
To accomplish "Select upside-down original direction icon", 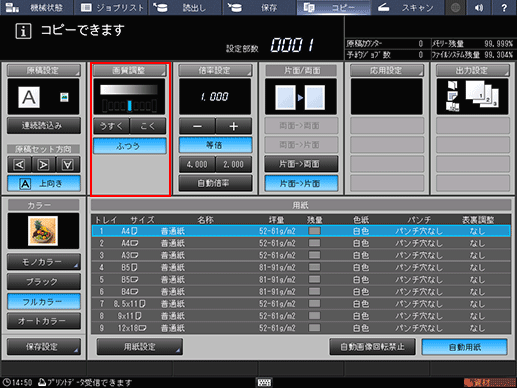I will pyautogui.click(x=68, y=164).
